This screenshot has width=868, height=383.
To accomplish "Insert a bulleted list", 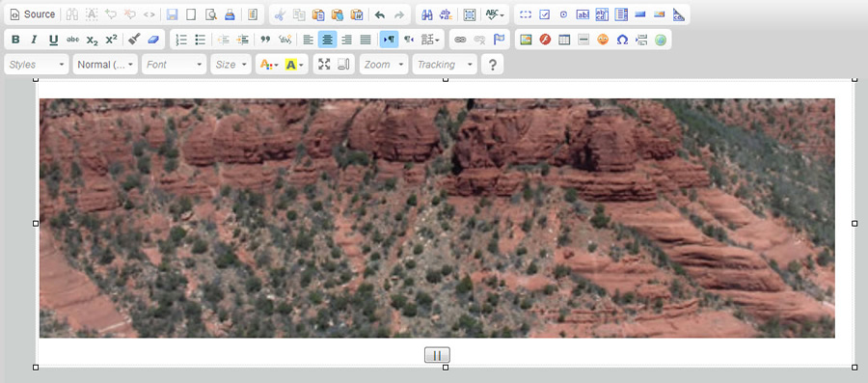I will (201, 40).
